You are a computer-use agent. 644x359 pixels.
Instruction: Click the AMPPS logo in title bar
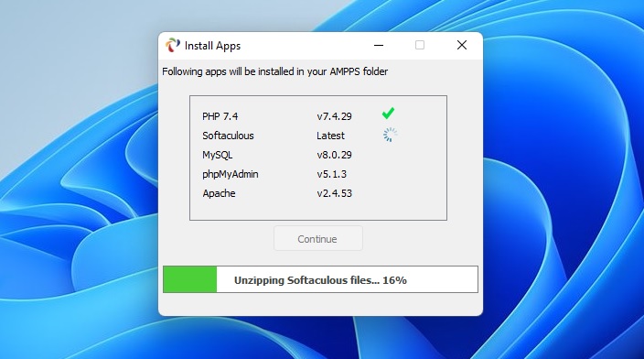173,45
